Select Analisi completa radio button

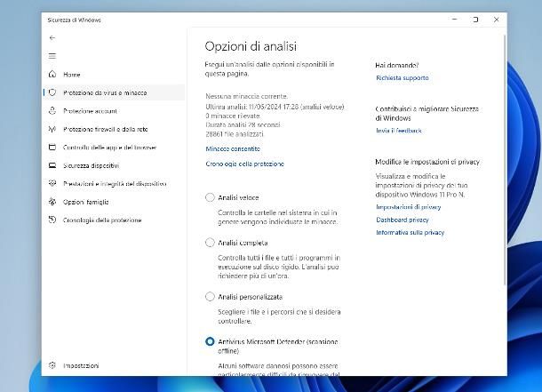click(x=210, y=243)
